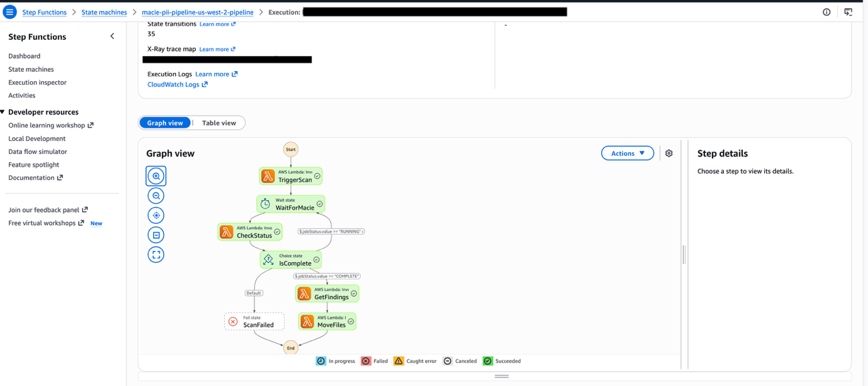868x386 pixels.
Task: Open macie-pii-pipeline-us-west-2-pipeline breadcrumb
Action: click(198, 12)
